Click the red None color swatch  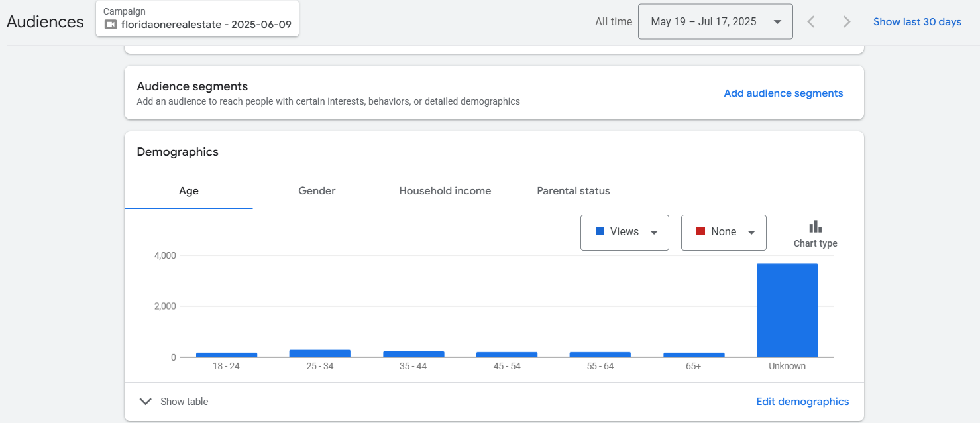click(700, 231)
